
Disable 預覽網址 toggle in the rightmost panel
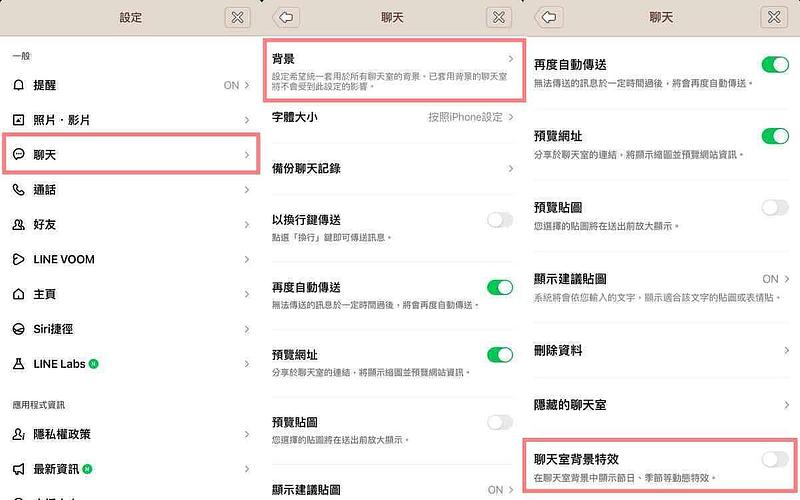pyautogui.click(x=774, y=136)
